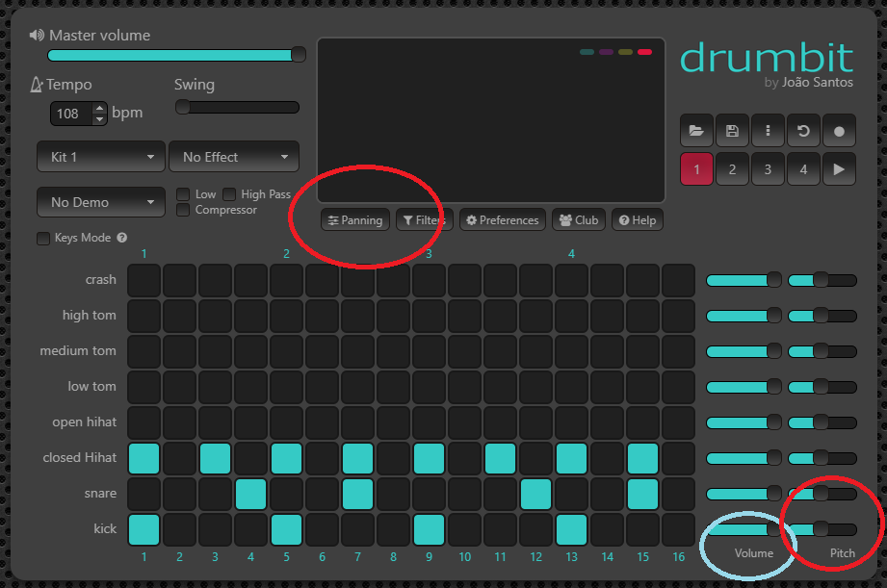Enable the Low pass checkbox
This screenshot has height=588, width=887.
click(183, 194)
